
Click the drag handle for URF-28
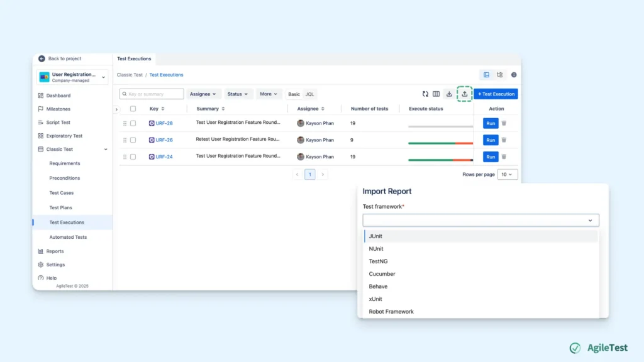pyautogui.click(x=125, y=123)
